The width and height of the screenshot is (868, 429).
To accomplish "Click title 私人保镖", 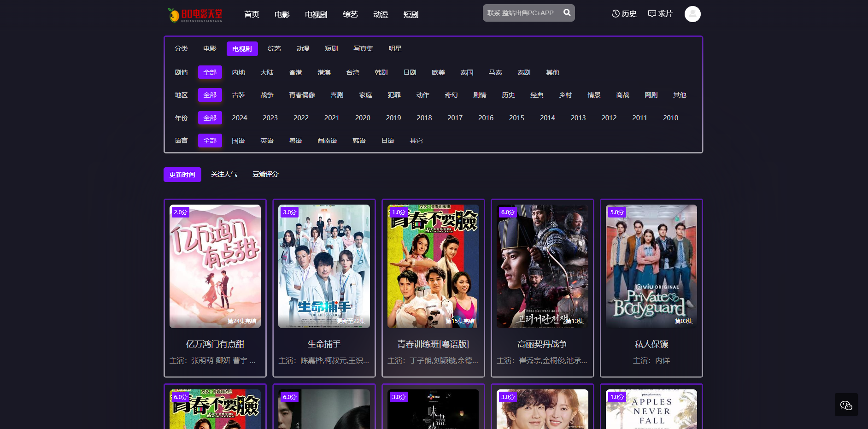I will click(x=651, y=344).
